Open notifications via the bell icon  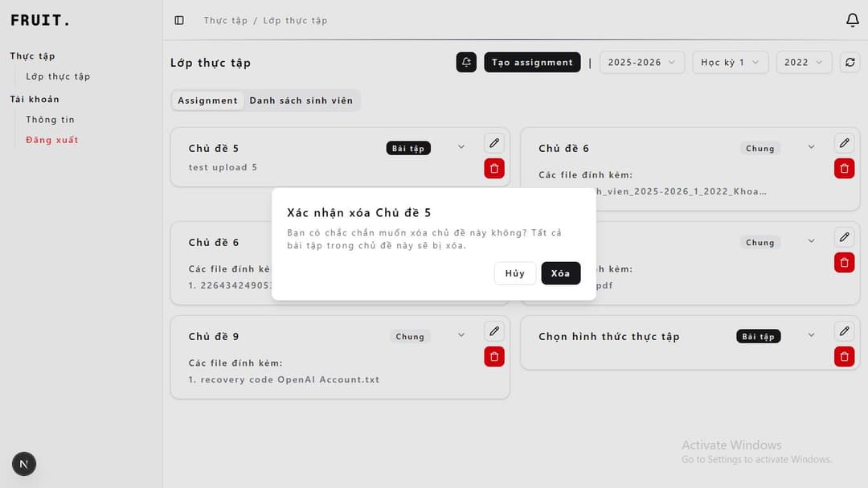[x=853, y=19]
